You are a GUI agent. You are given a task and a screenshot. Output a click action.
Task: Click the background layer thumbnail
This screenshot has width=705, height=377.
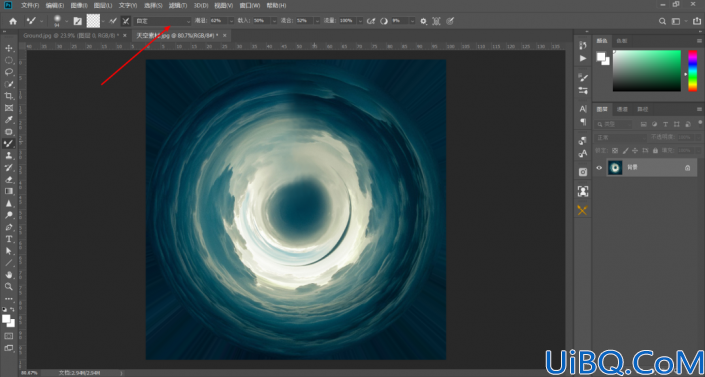click(x=615, y=167)
